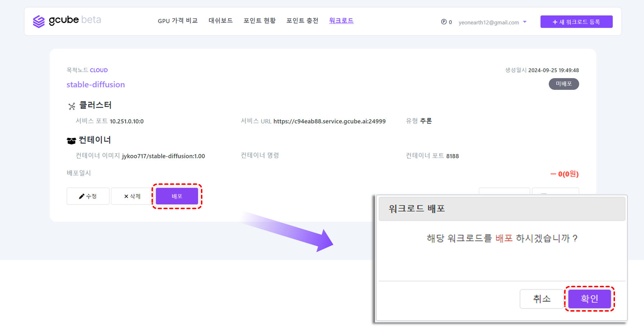Open 포인트 현황 menu item

pos(260,21)
